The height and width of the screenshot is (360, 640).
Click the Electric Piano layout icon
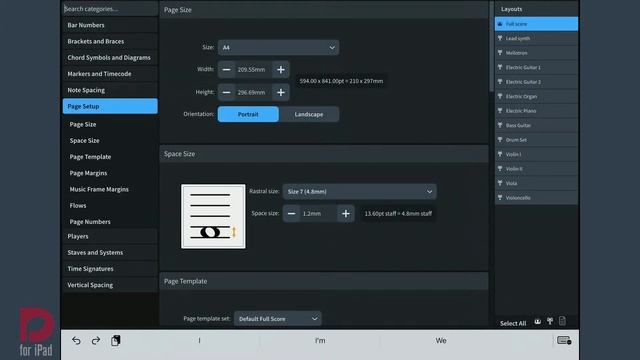500,111
